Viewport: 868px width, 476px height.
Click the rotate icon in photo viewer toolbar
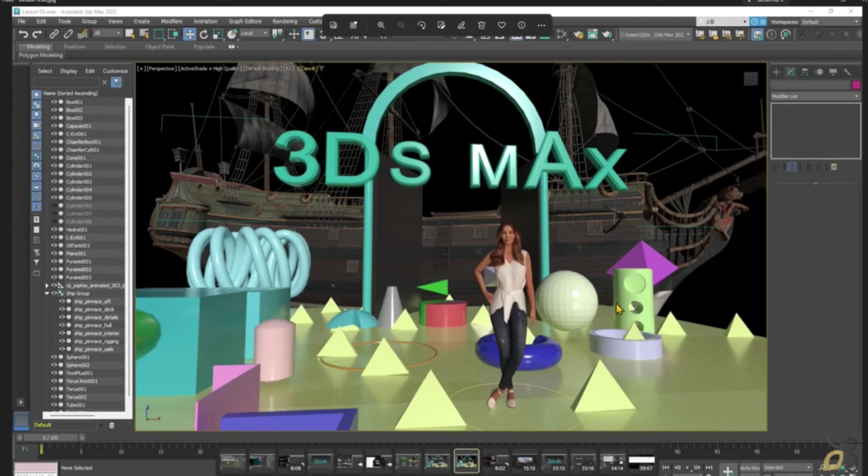click(421, 25)
